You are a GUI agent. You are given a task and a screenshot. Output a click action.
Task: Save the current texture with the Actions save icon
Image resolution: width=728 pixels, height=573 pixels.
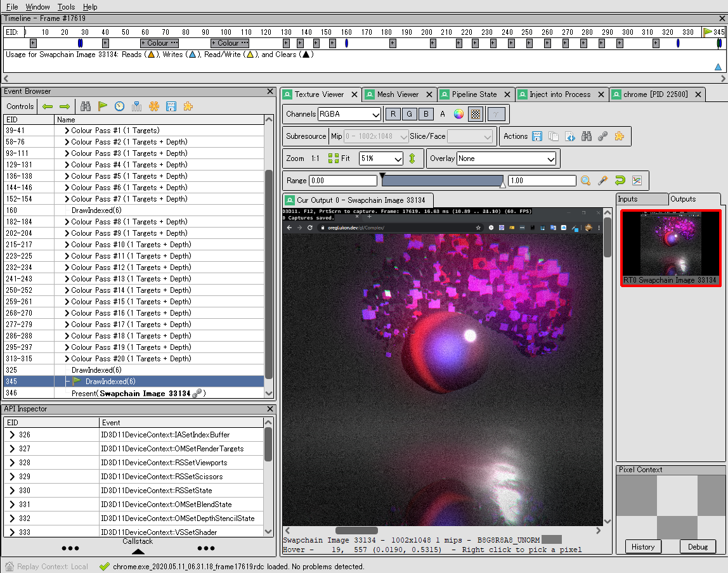pyautogui.click(x=536, y=136)
